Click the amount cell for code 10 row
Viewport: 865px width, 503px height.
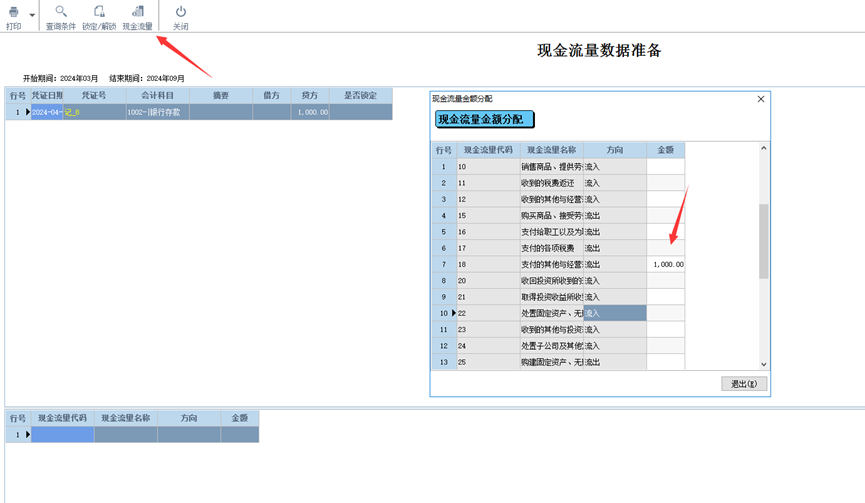click(x=665, y=167)
